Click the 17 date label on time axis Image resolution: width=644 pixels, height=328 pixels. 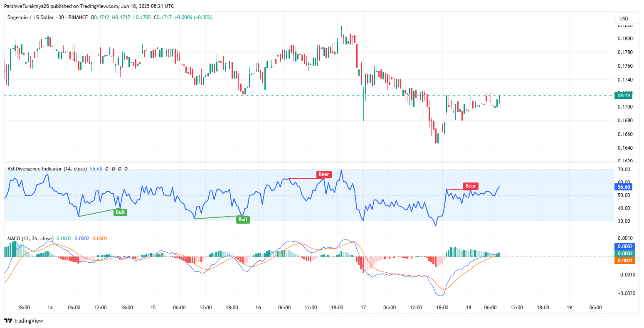[x=363, y=308]
